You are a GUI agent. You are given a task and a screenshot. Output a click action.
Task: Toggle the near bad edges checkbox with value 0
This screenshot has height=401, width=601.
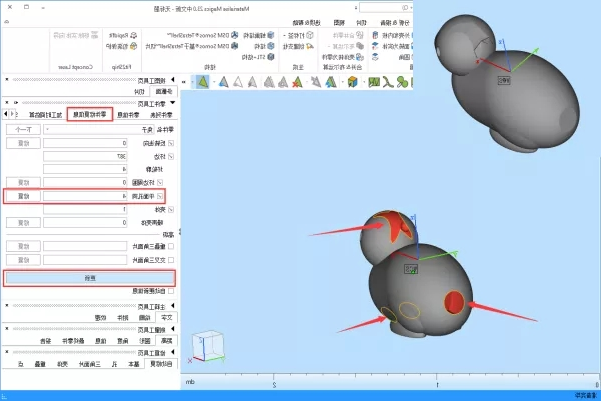tap(160, 182)
